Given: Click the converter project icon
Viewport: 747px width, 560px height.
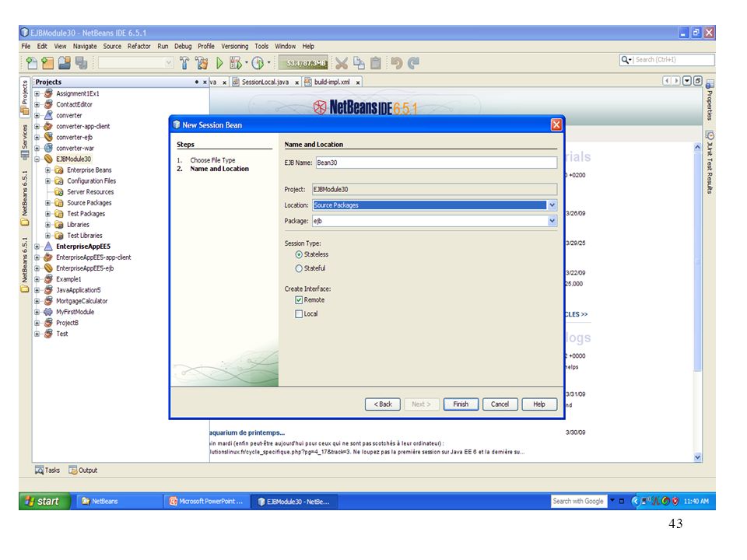Looking at the screenshot, I should [48, 115].
